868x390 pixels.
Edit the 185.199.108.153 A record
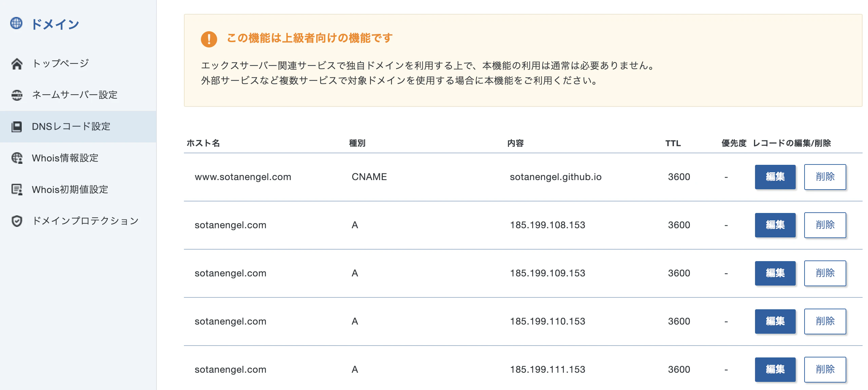pyautogui.click(x=775, y=225)
